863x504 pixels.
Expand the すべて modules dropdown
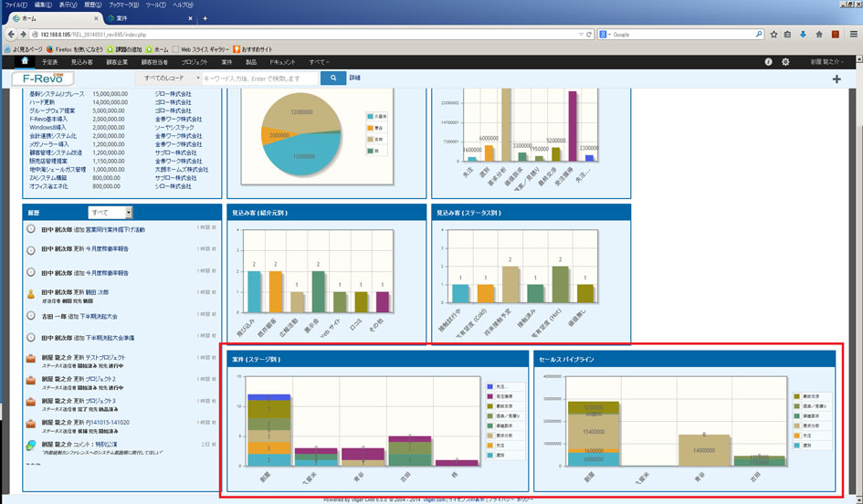pos(319,62)
